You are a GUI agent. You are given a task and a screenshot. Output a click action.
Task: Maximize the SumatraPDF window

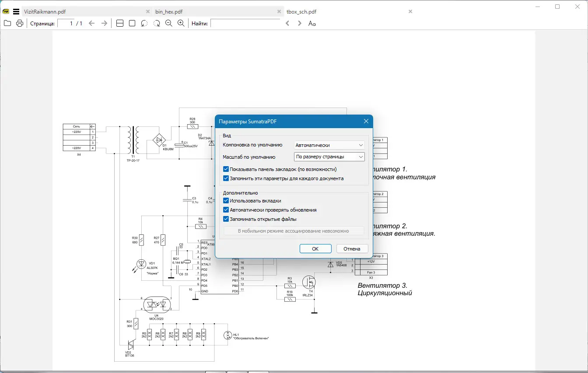pos(557,7)
